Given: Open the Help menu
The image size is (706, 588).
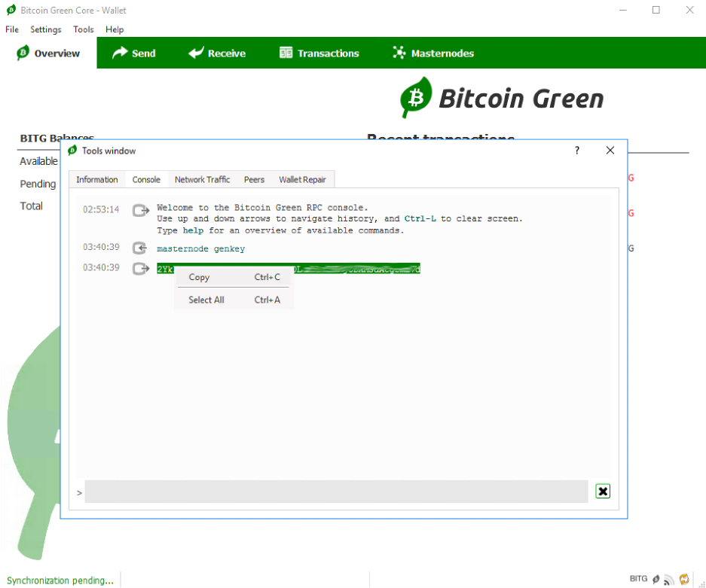Looking at the screenshot, I should pos(115,29).
